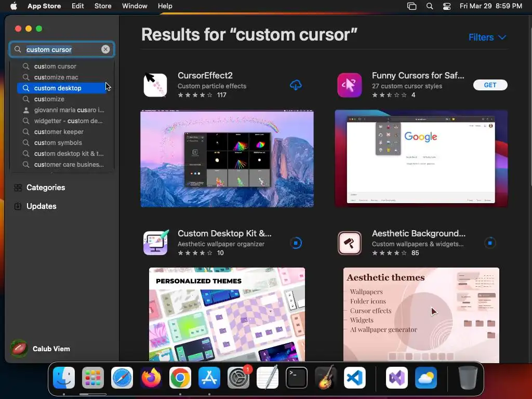
Task: Open Finder from the Dock
Action: coord(64,378)
